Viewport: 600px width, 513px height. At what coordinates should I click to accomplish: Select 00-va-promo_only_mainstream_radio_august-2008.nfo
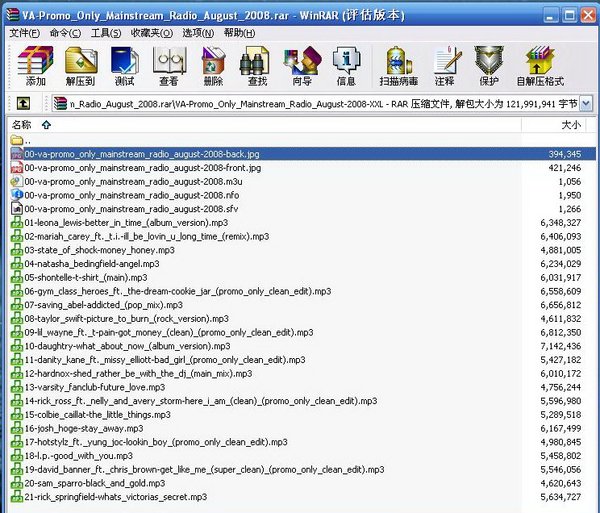click(x=132, y=195)
